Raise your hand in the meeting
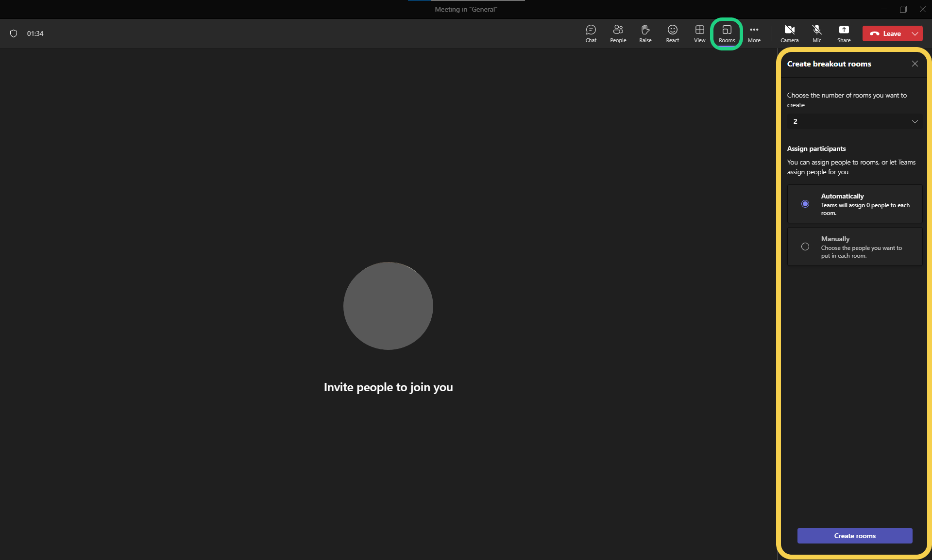 [x=645, y=33]
